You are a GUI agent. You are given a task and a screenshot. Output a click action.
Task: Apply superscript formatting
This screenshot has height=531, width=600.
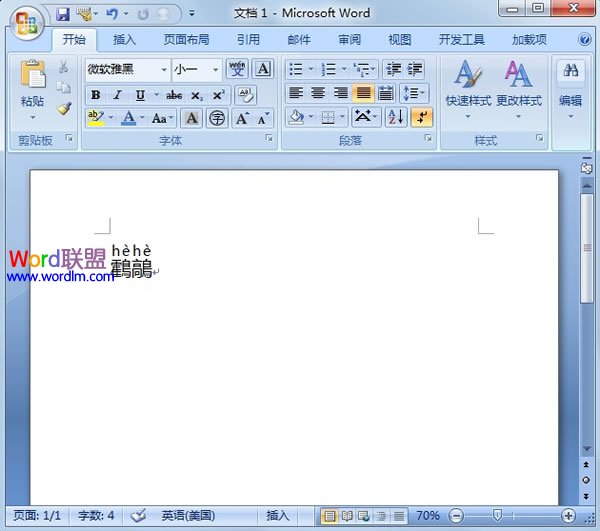(219, 95)
